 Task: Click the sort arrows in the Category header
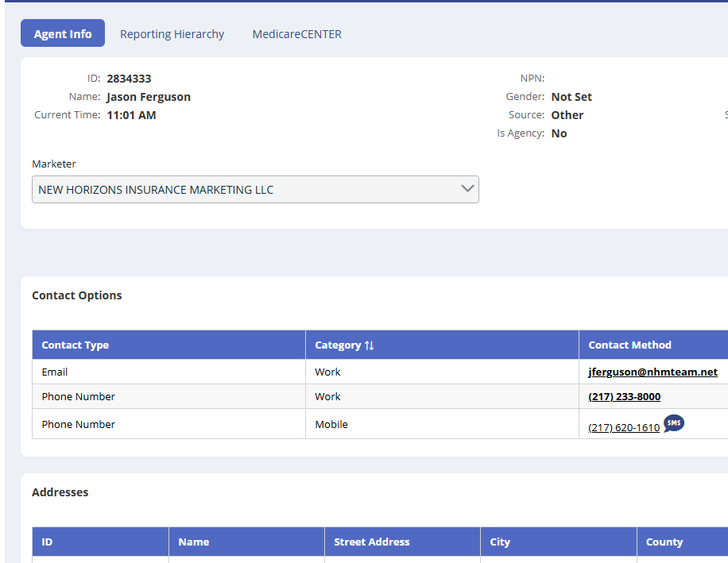coord(370,345)
